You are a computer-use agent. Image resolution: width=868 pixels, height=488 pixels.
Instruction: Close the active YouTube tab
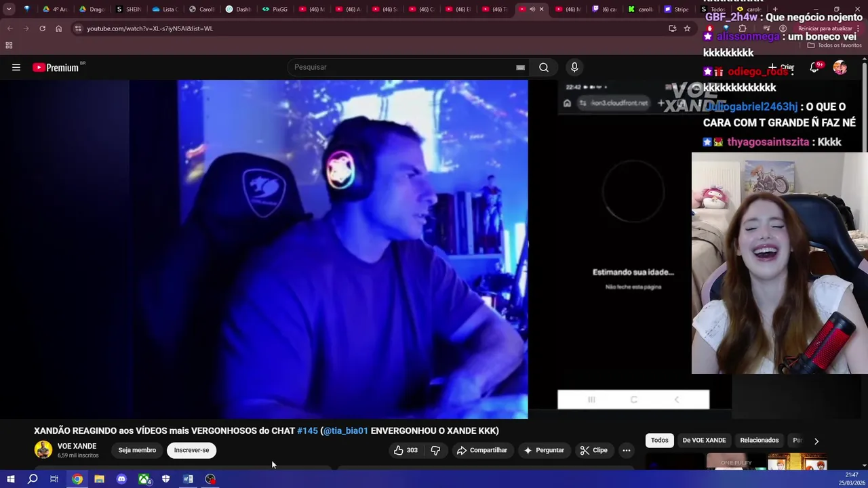pyautogui.click(x=541, y=9)
